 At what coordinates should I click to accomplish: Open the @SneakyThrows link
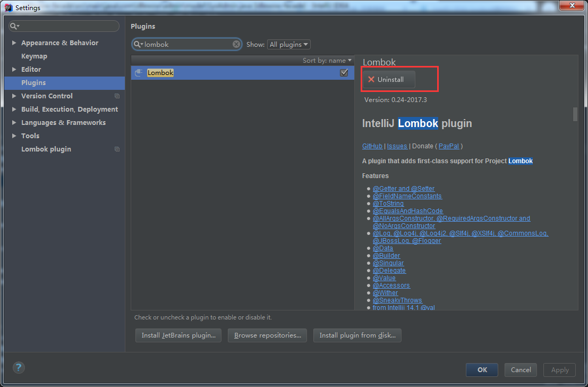point(397,301)
